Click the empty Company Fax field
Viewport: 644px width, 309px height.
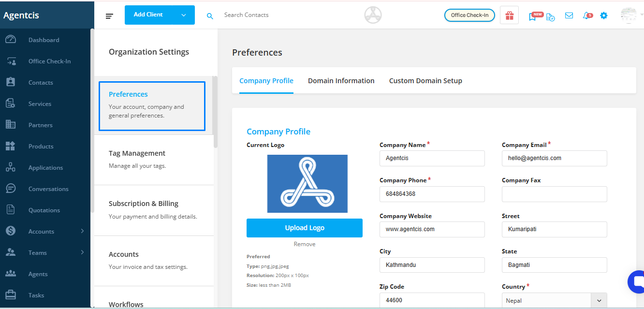point(555,194)
